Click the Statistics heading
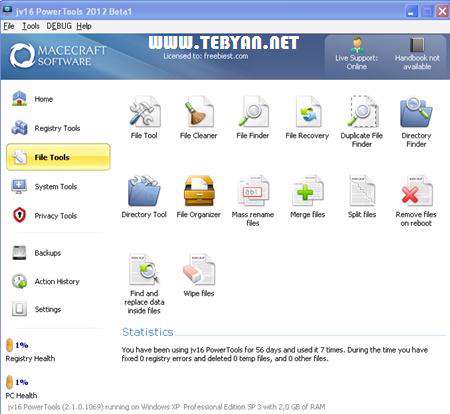This screenshot has height=414, width=450. coord(148,332)
